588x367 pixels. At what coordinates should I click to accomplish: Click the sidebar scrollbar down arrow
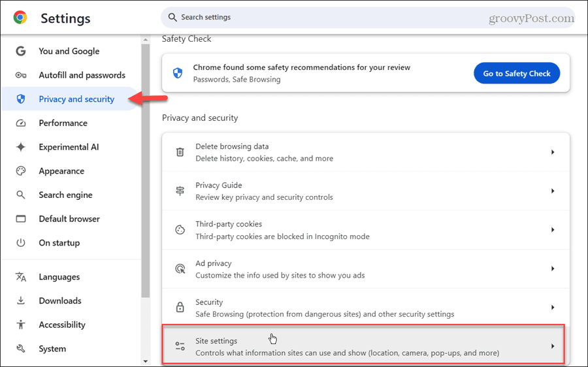click(x=146, y=362)
